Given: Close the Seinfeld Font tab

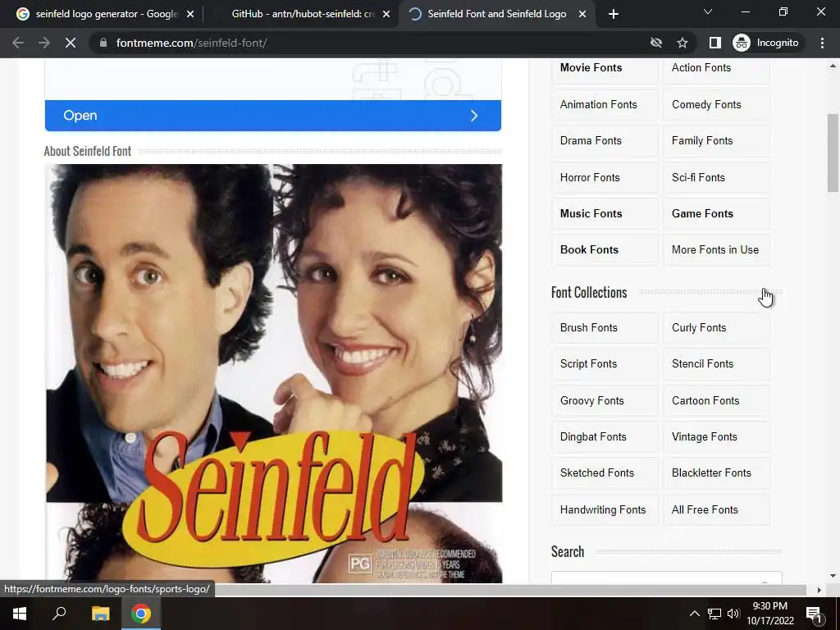Looking at the screenshot, I should (x=582, y=15).
